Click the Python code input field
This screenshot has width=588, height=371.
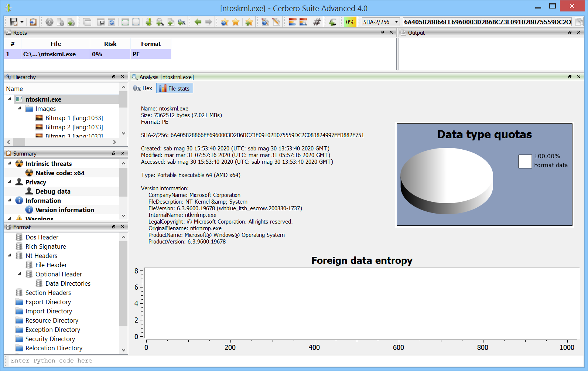(296, 361)
